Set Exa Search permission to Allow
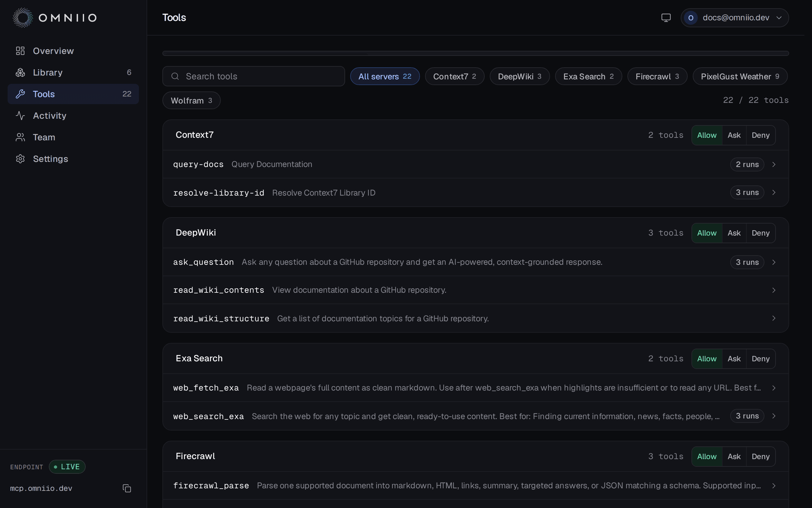This screenshot has height=508, width=812. (707, 358)
